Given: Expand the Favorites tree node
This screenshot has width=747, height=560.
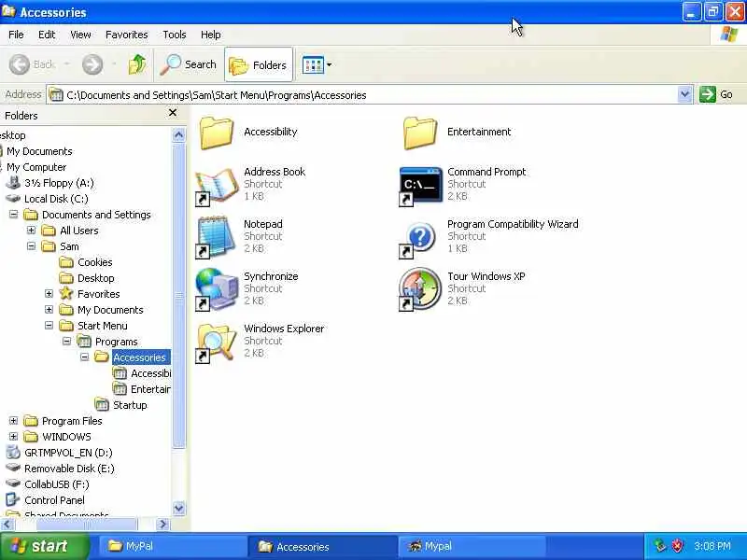Looking at the screenshot, I should point(49,294).
